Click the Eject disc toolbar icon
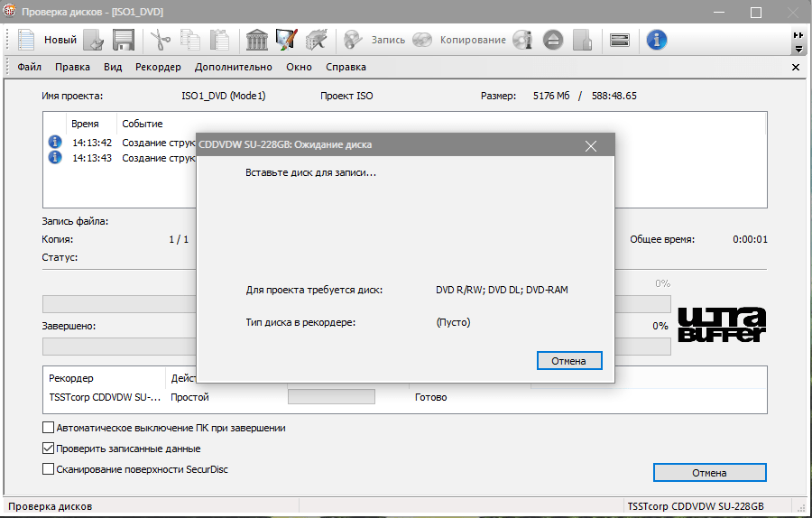812x518 pixels. click(x=553, y=40)
